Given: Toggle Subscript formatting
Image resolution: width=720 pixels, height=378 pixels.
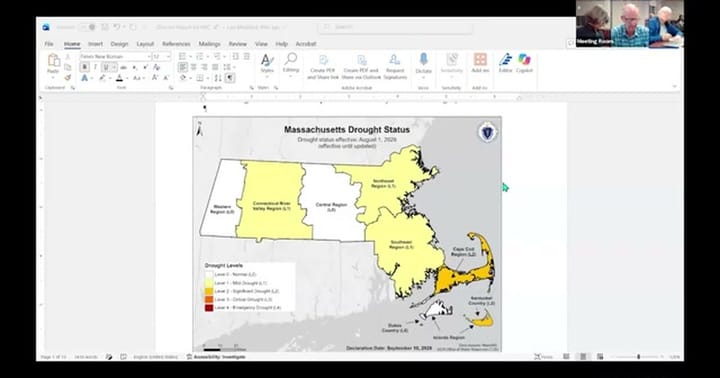Looking at the screenshot, I should tap(135, 67).
